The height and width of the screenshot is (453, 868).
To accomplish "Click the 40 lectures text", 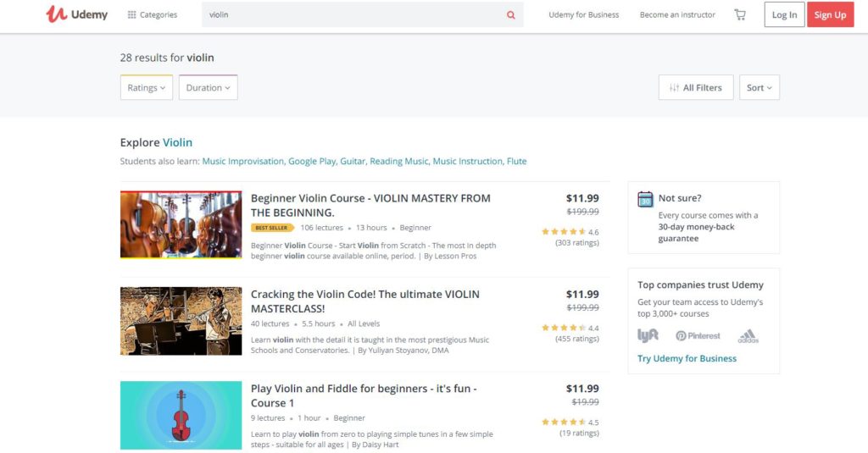I will [x=270, y=323].
